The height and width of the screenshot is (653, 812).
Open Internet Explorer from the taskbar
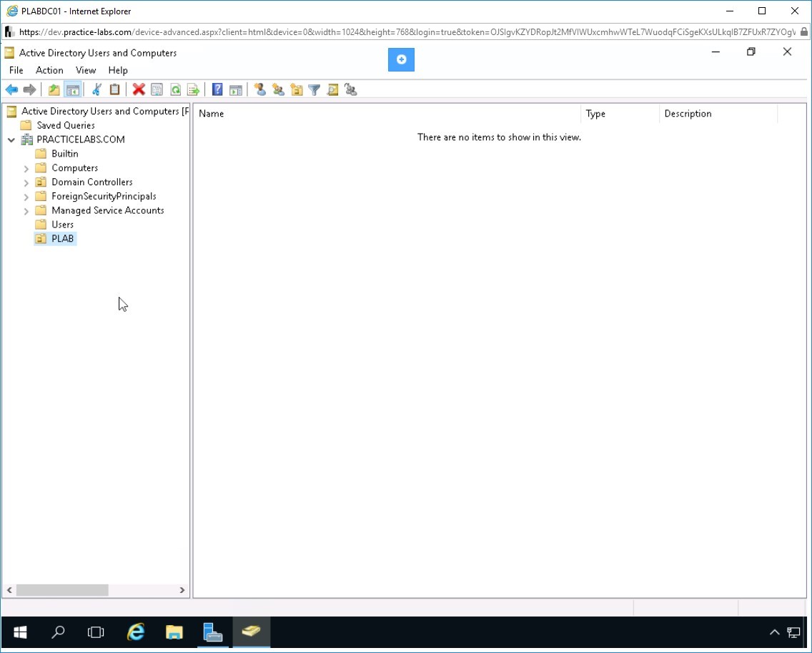click(x=136, y=632)
